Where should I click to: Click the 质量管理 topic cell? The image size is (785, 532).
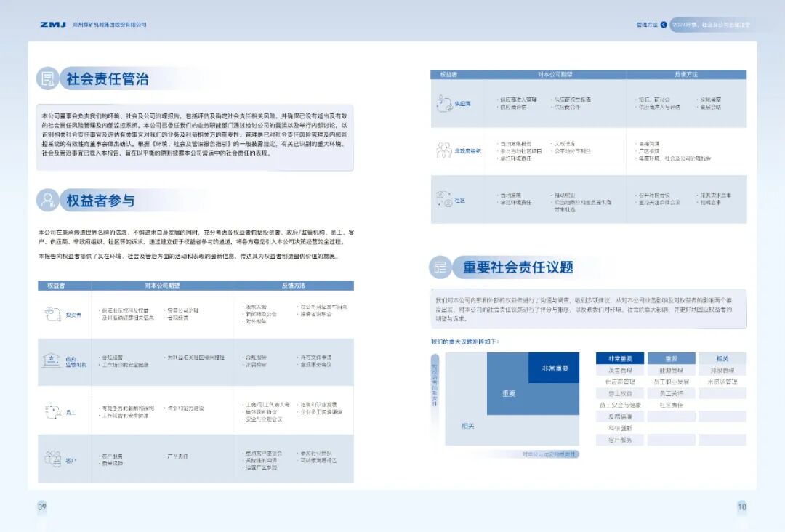619,370
